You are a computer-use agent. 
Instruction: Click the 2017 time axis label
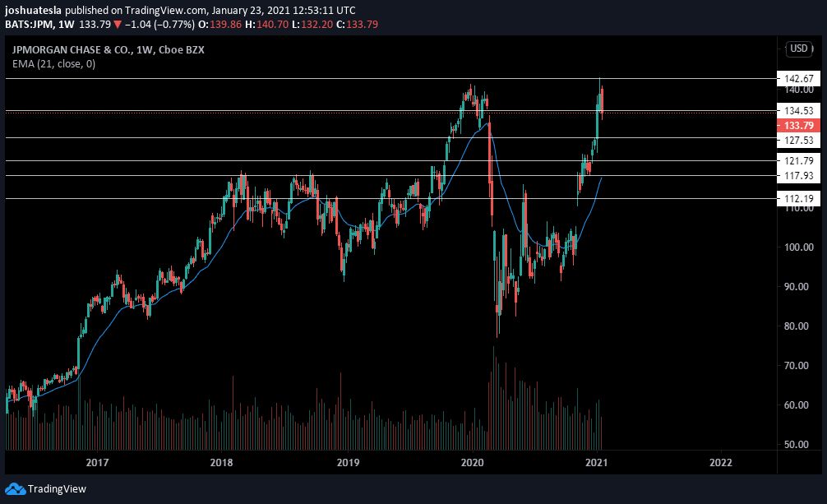[97, 463]
